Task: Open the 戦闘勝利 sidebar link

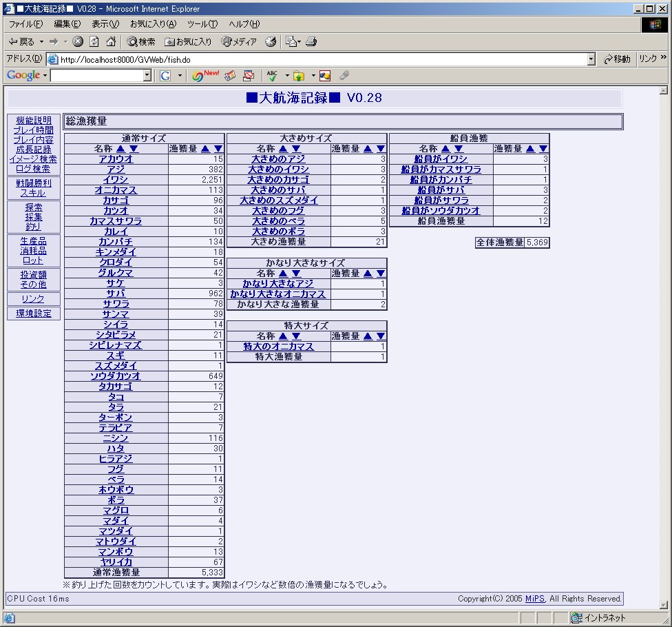Action: click(34, 183)
